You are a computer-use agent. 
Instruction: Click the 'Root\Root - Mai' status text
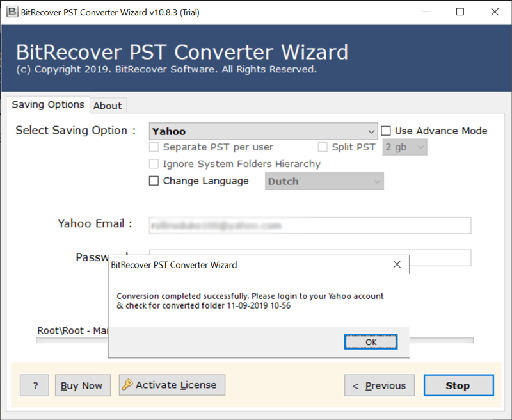(x=72, y=330)
